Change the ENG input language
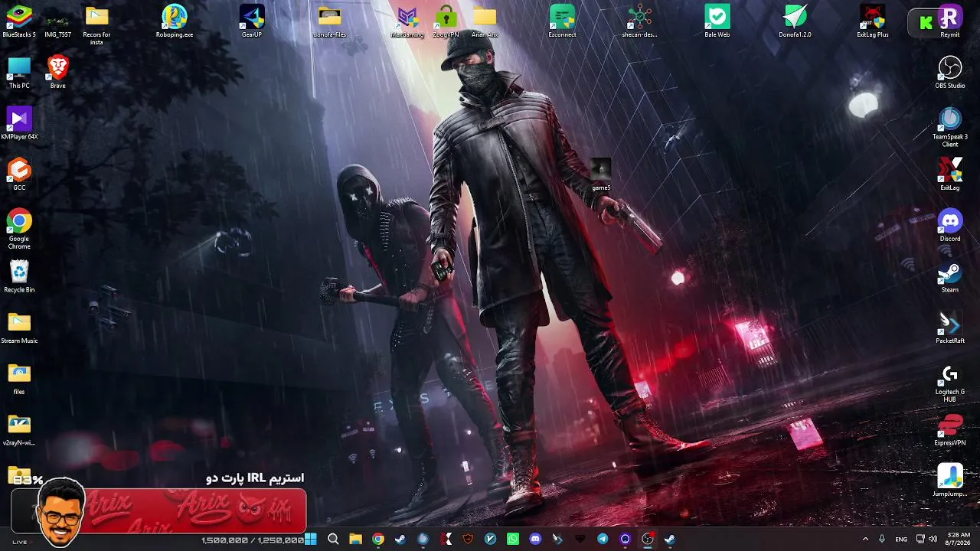980x551 pixels. point(901,539)
